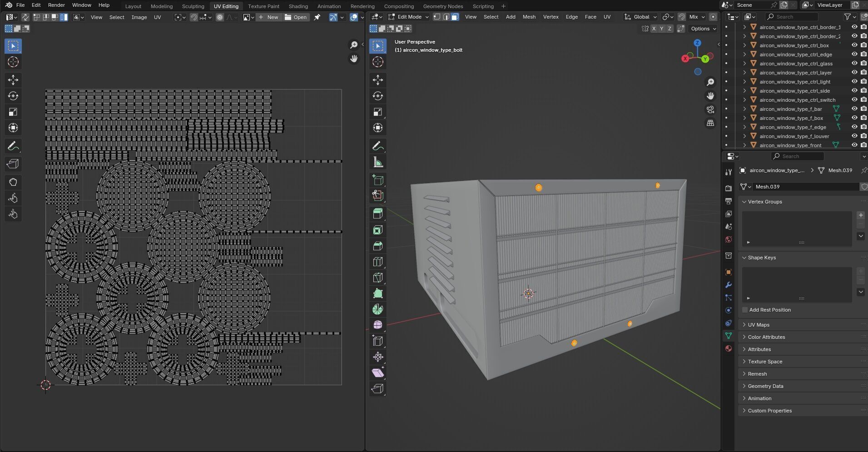Click the add vertex group plus button
The width and height of the screenshot is (868, 452).
[x=861, y=215]
